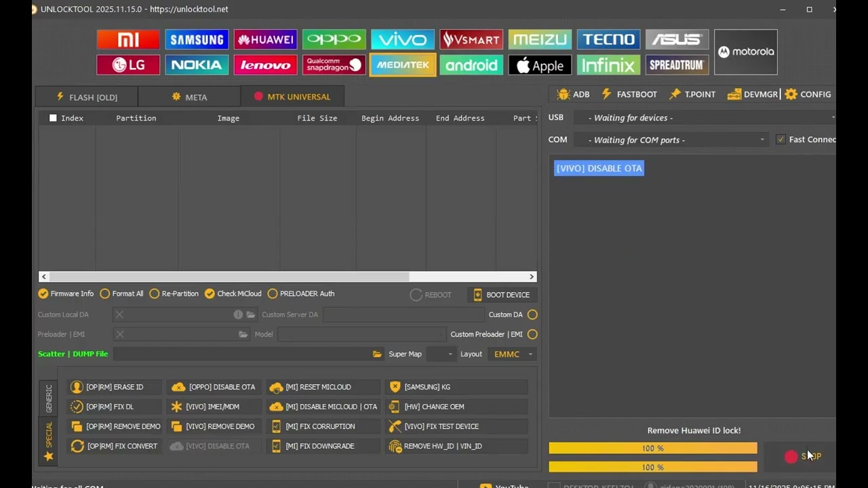Run [OP|RM] ERASE ID
Screen dimensions: 868x488
pos(115,387)
